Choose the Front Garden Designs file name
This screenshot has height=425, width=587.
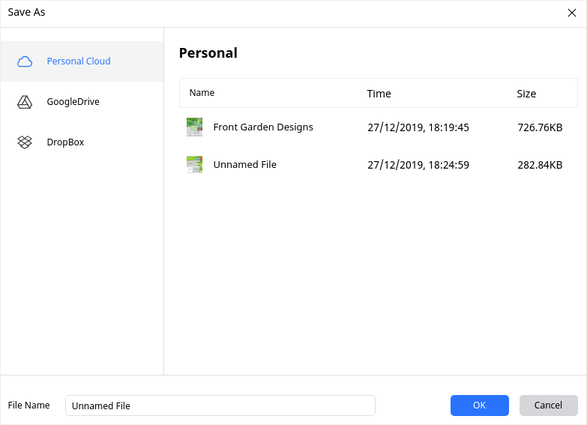263,127
